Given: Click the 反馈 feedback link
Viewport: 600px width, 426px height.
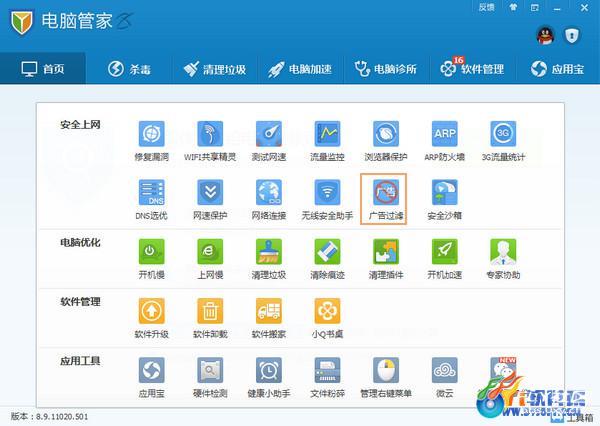Looking at the screenshot, I should point(486,7).
